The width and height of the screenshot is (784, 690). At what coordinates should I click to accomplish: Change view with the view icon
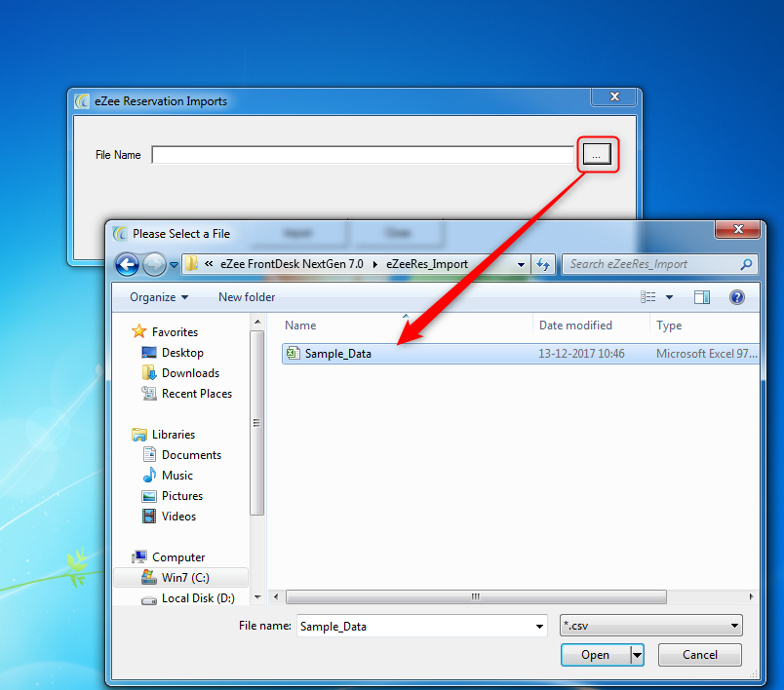click(x=648, y=297)
